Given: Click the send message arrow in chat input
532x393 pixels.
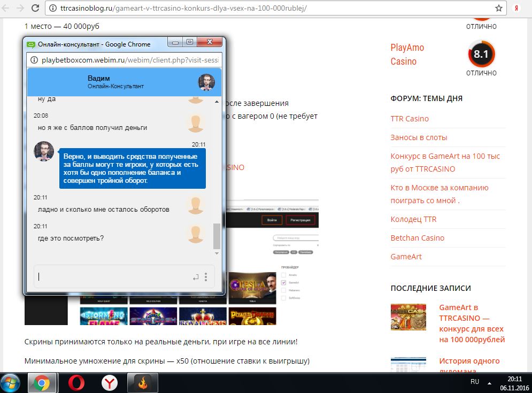Looking at the screenshot, I should point(196,278).
